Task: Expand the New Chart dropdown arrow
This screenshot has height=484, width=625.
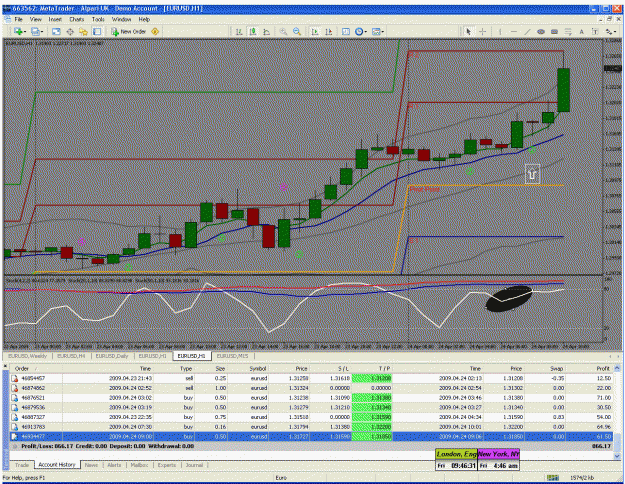Action: (24, 31)
